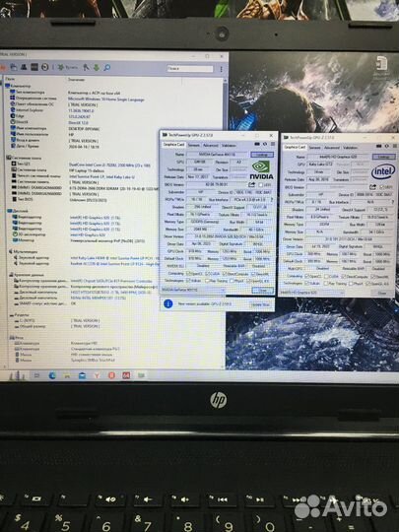Click Close button in NVIDIA GPU-Z window
This screenshot has height=532, width=399.
click(x=263, y=291)
